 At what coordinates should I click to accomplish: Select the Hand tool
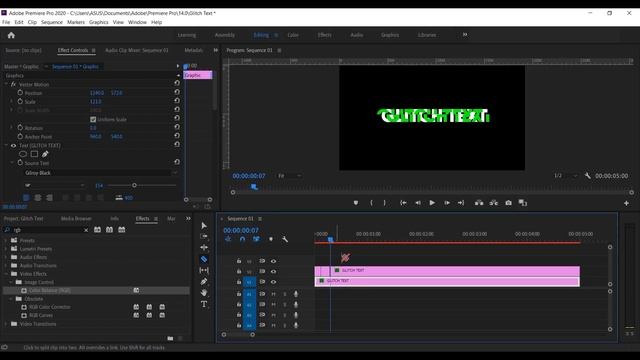[x=204, y=293]
